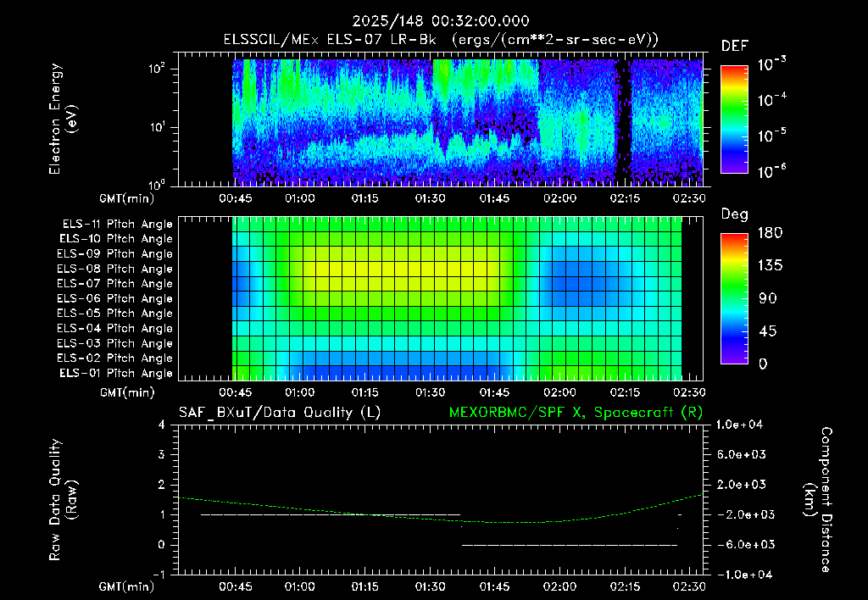Screen dimensions: 868x600
Task: Click the 10^-5 value on the DEF scale
Action: (x=771, y=136)
